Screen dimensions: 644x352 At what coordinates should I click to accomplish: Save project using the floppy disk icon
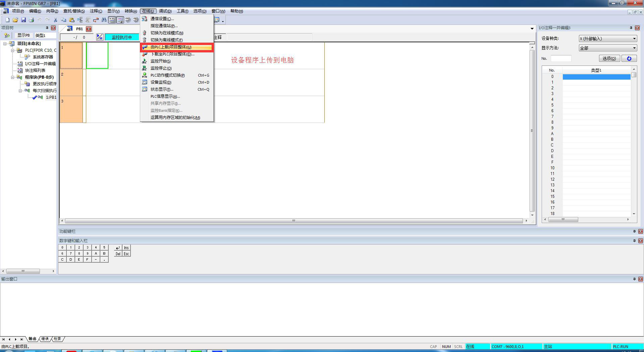(23, 20)
